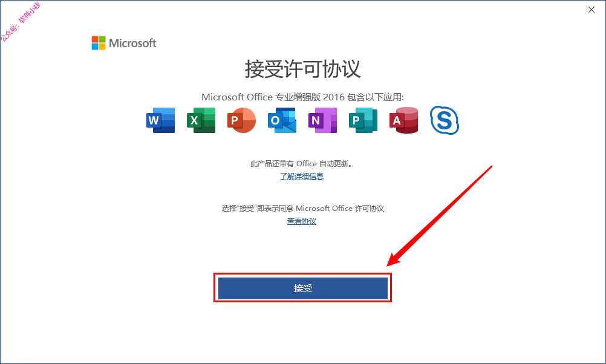Select the purple OneNote icon
606x364 pixels.
tap(323, 120)
